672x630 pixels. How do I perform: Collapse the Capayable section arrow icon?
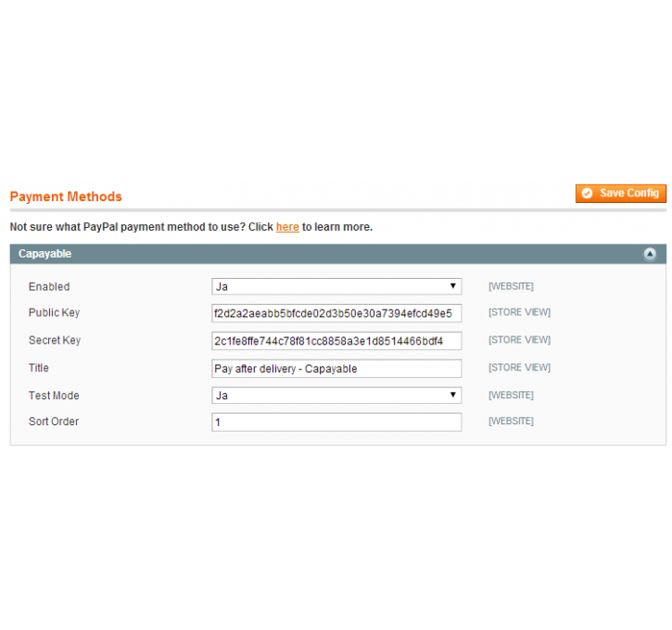tap(650, 254)
